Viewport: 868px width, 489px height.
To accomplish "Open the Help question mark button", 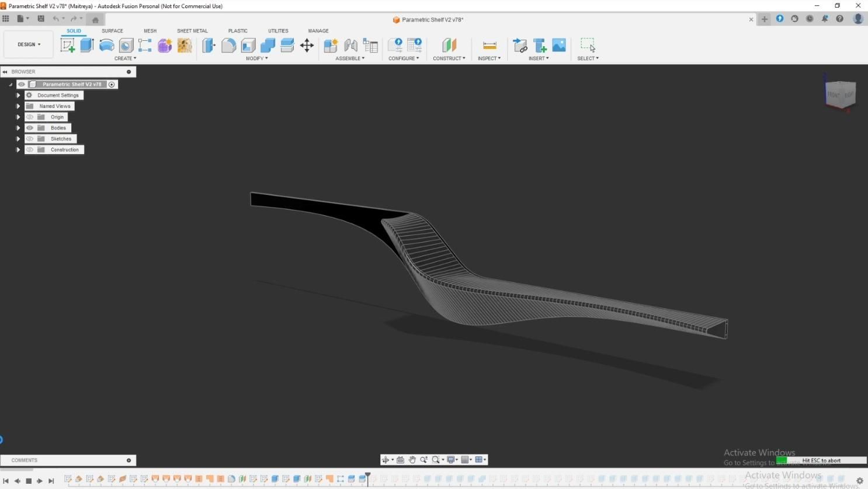I will tap(839, 19).
